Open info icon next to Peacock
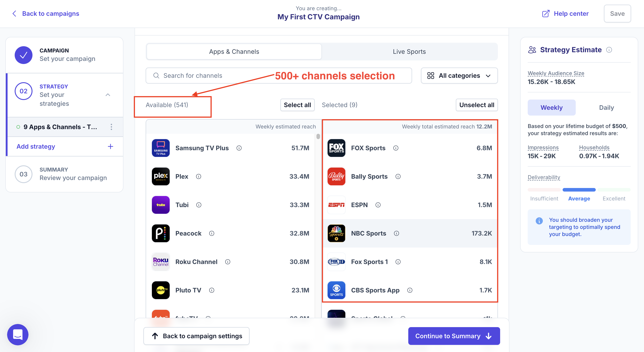 (x=212, y=234)
